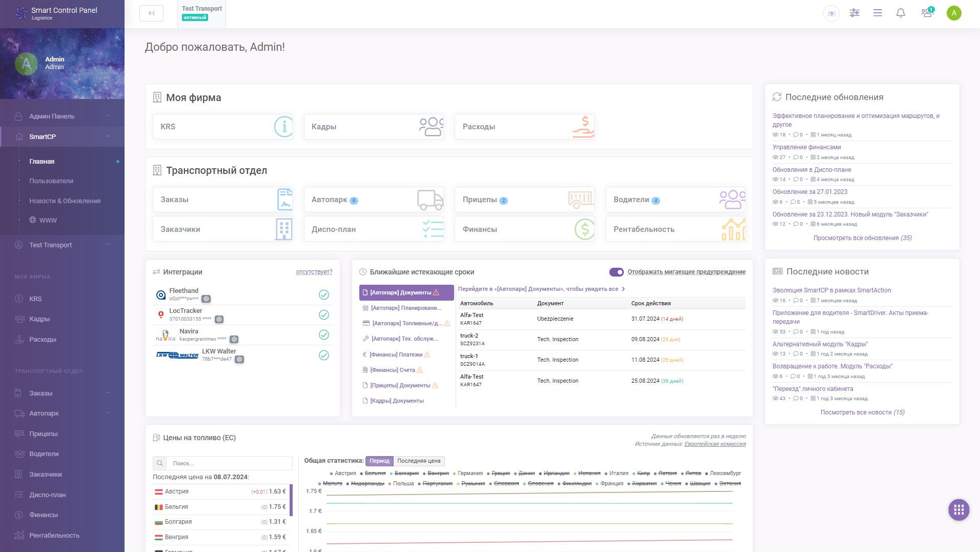The height and width of the screenshot is (552, 980).
Task: Open the apps grid floating button
Action: click(959, 510)
